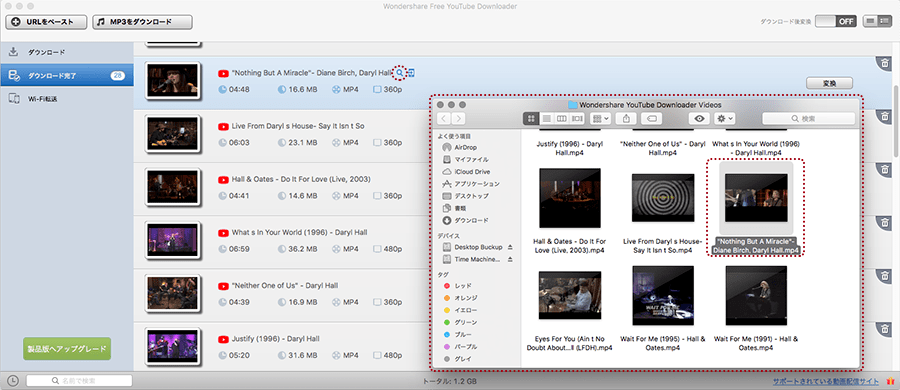This screenshot has width=900, height=390.
Task: Switch Finder to icon view
Action: 531,118
